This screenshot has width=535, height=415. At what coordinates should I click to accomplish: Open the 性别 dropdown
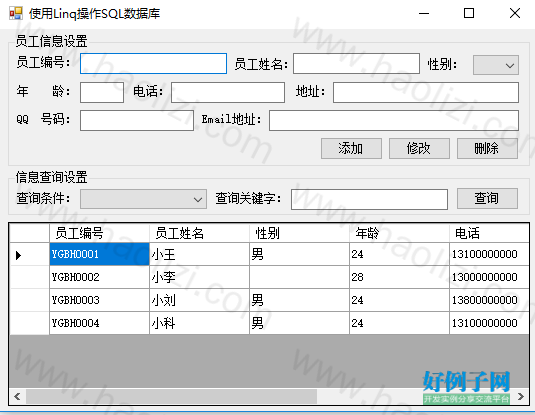click(495, 65)
